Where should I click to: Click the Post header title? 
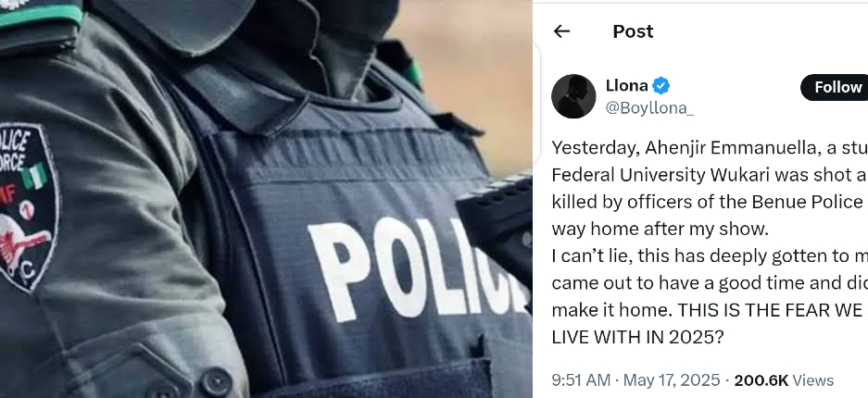[x=633, y=31]
